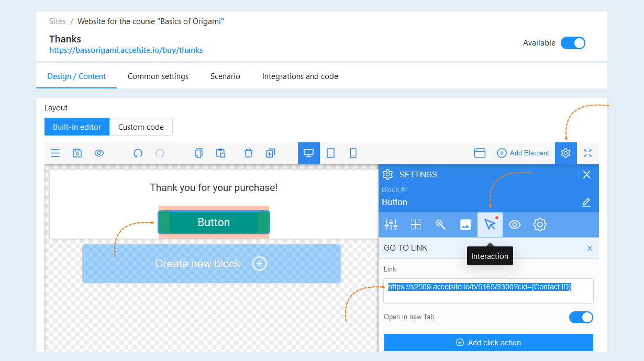Click the page window layout icon
644x361 pixels.
tap(480, 153)
